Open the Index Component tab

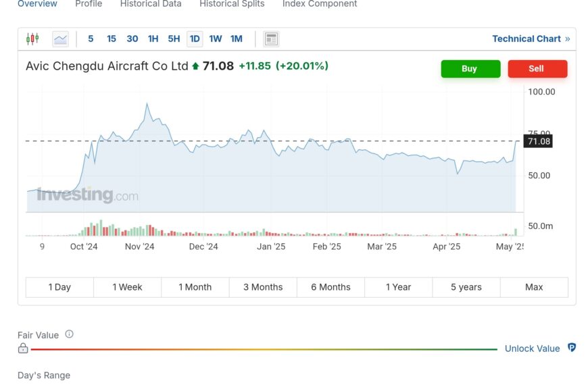click(x=320, y=4)
